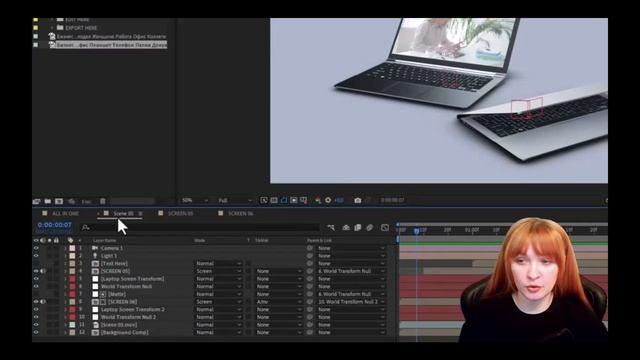The height and width of the screenshot is (360, 640).
Task: Create a new composition from Project panel
Action: point(59,201)
